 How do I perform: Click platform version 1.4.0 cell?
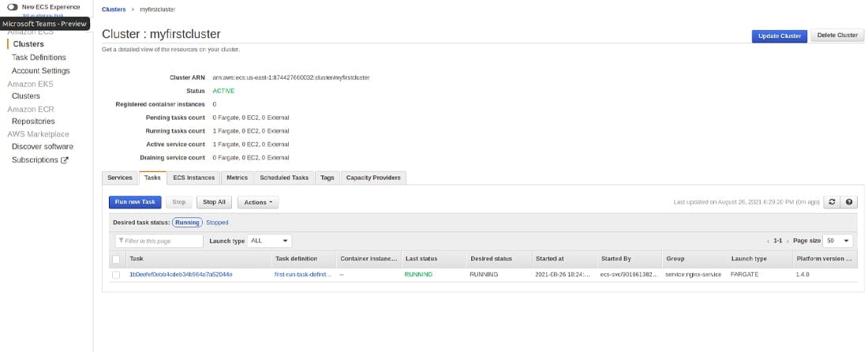(804, 275)
